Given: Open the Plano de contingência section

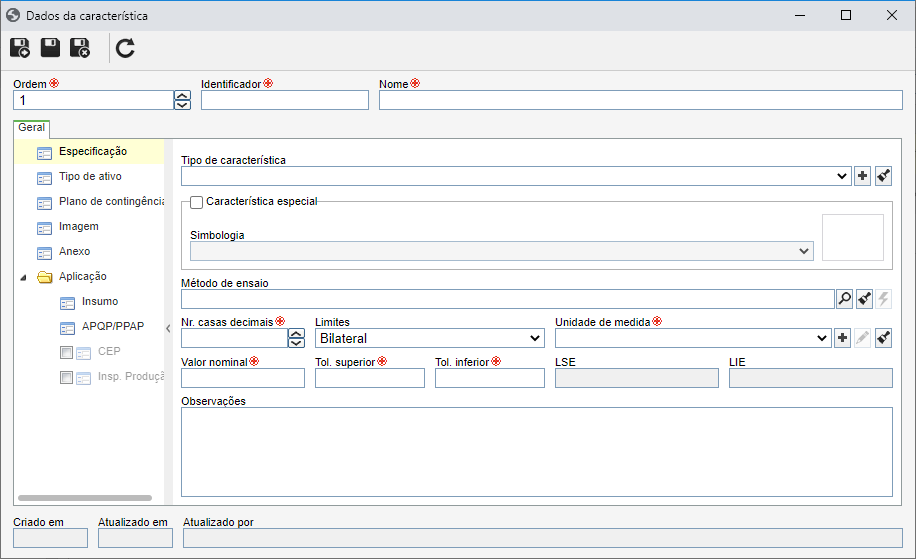Looking at the screenshot, I should [x=111, y=202].
